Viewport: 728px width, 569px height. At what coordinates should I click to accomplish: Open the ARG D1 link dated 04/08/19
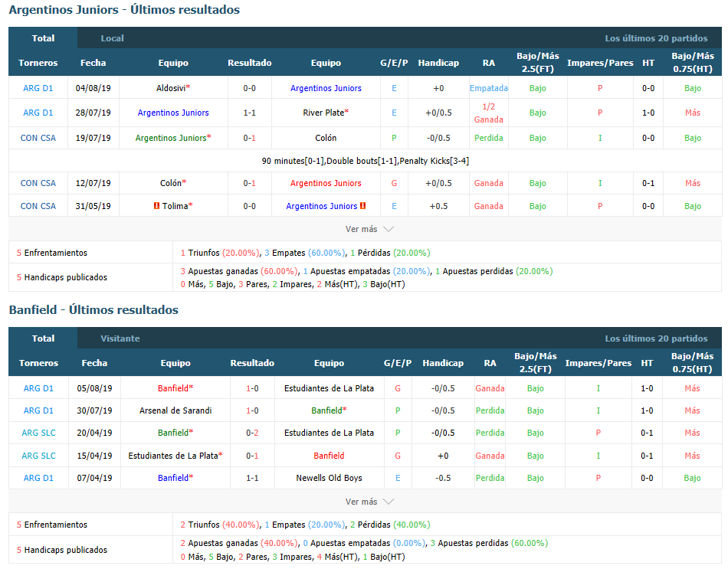(x=38, y=88)
